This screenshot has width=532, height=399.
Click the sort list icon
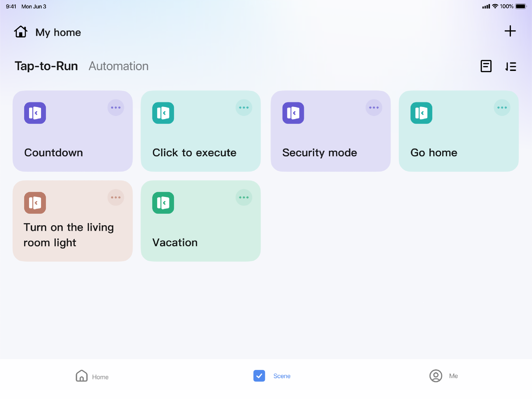(x=511, y=66)
